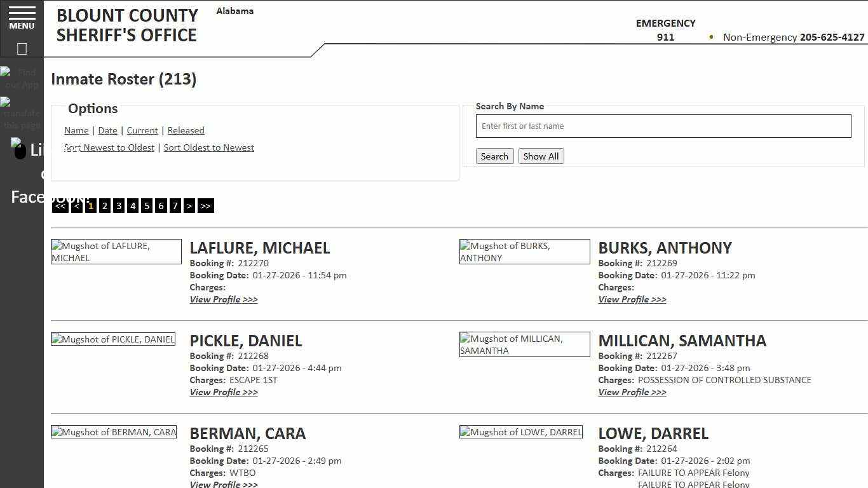View Profile of PICKLE, DANIEL
Screen dimensions: 868x488
pos(224,392)
